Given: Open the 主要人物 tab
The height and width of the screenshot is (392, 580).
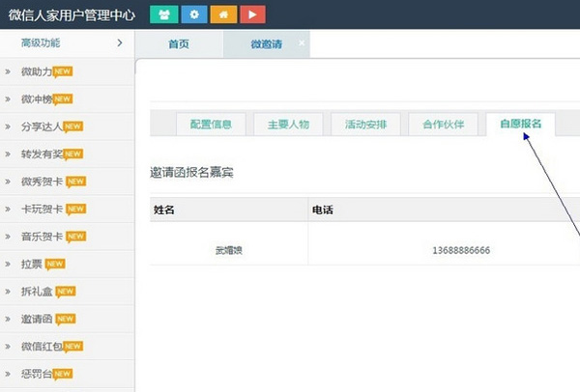Looking at the screenshot, I should [x=288, y=125].
